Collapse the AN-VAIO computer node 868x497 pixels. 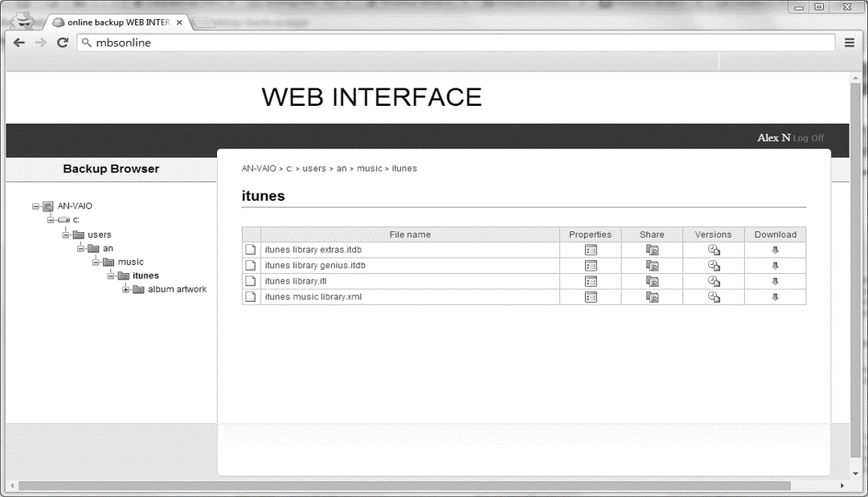pos(35,206)
